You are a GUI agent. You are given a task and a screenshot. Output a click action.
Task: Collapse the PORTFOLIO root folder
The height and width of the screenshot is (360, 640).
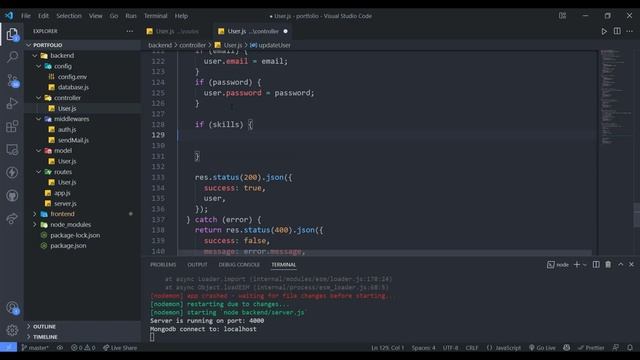29,45
